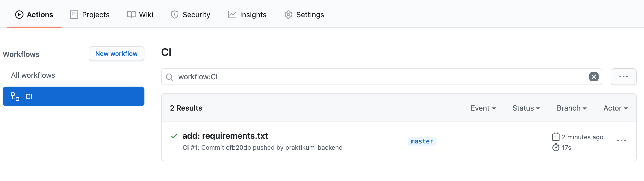Click the New workflow button
Image resolution: width=644 pixels, height=181 pixels.
(117, 54)
